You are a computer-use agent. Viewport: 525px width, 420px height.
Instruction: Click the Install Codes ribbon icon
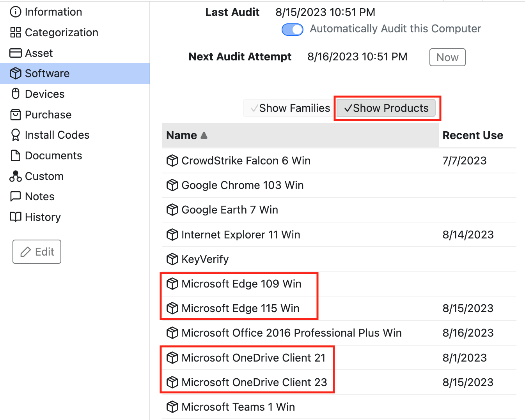point(15,135)
